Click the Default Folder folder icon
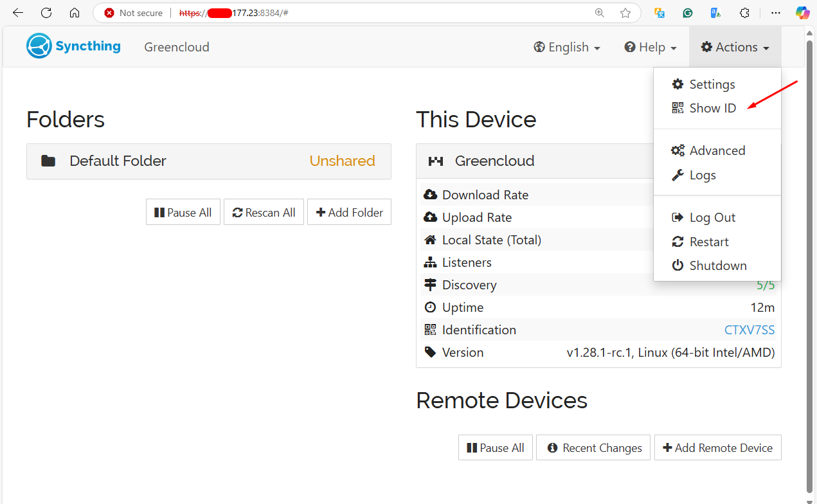The height and width of the screenshot is (504, 817). 48,161
